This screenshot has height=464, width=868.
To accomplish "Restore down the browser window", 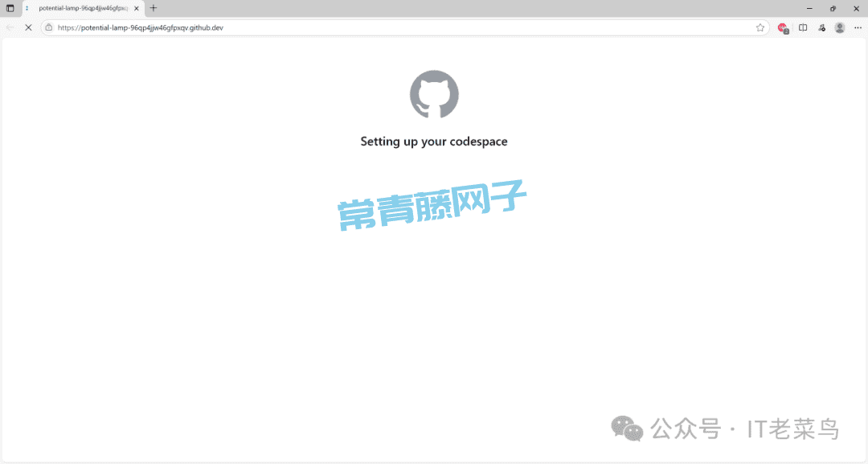I will [833, 8].
